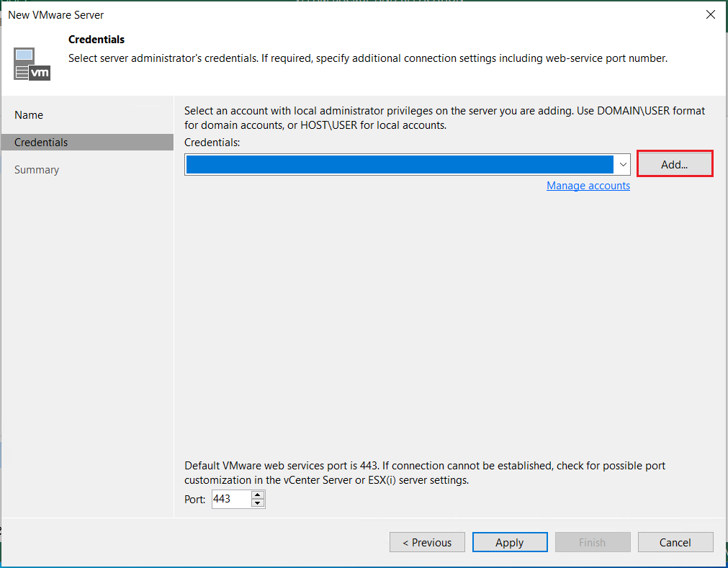
Task: Click the Apply button
Action: 510,542
